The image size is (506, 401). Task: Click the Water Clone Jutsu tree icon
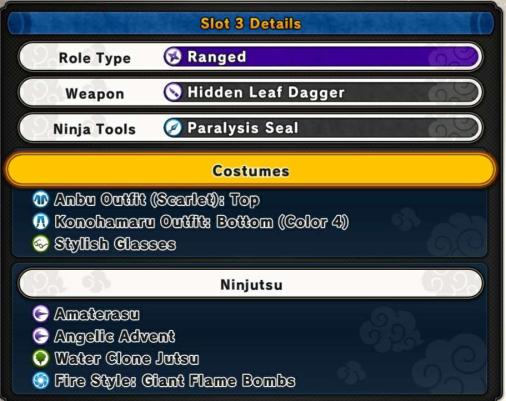click(x=41, y=358)
